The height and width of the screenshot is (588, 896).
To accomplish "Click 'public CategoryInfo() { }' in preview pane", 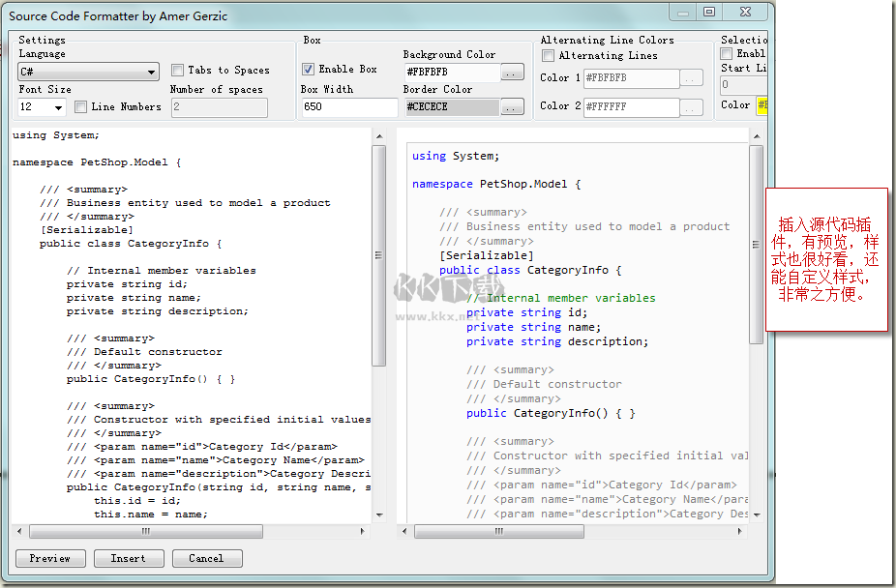I will click(551, 413).
